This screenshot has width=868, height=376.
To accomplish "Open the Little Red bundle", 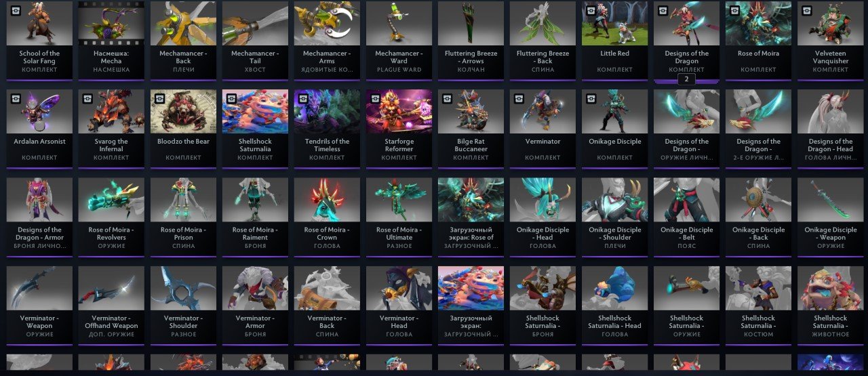I will pyautogui.click(x=614, y=40).
